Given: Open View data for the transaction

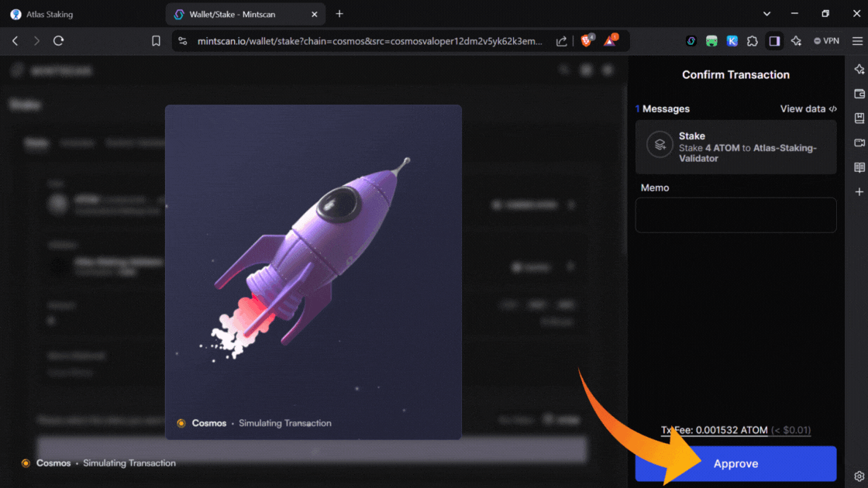Looking at the screenshot, I should click(x=808, y=109).
